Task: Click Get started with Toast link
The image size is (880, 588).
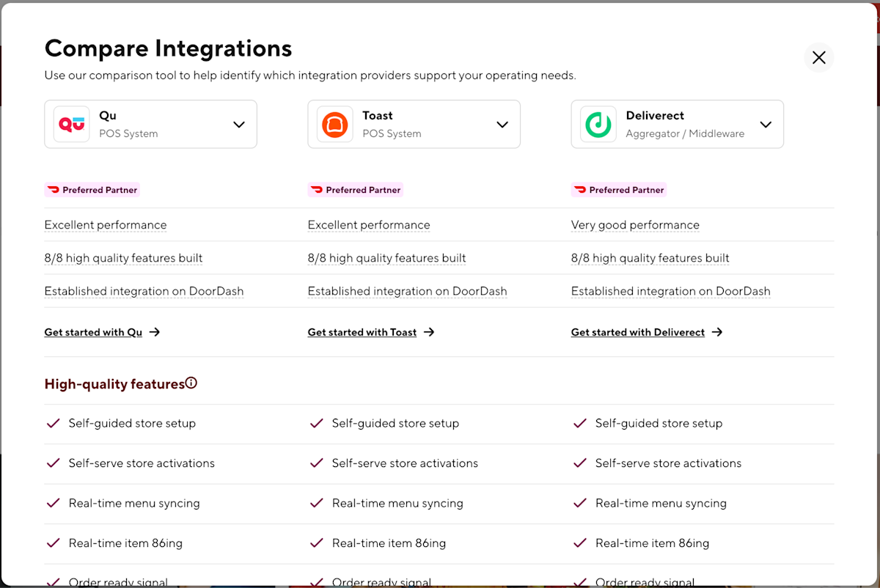Action: coord(362,332)
